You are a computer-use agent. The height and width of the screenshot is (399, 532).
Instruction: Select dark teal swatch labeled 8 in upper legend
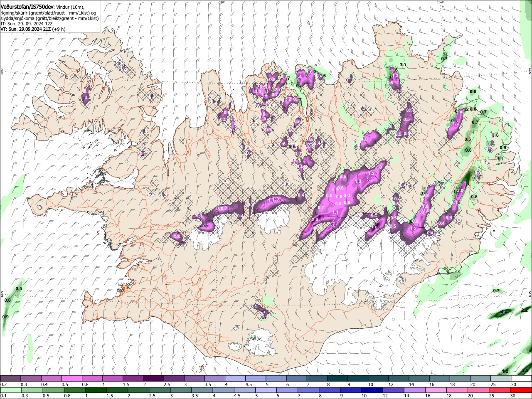pyautogui.click(x=337, y=379)
